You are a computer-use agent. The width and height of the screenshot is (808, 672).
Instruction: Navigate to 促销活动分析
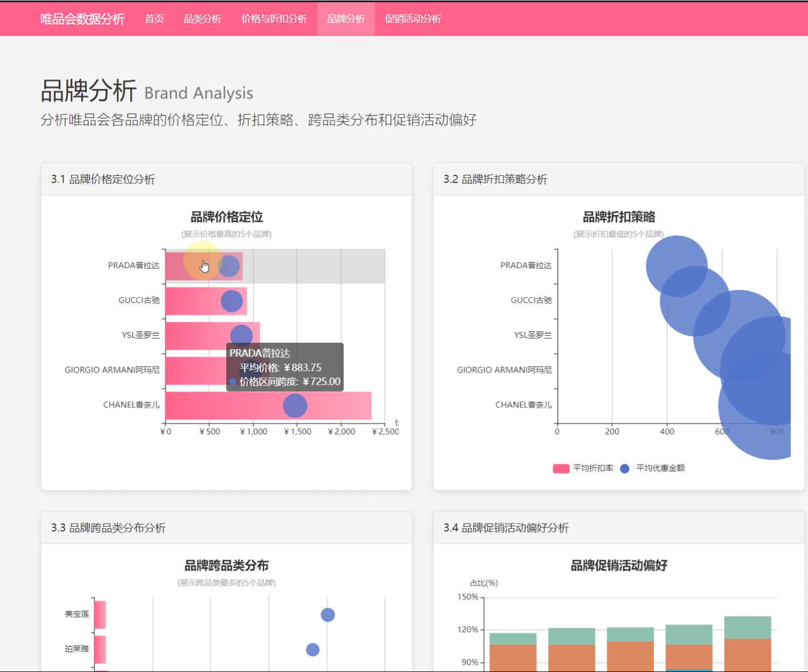point(412,18)
